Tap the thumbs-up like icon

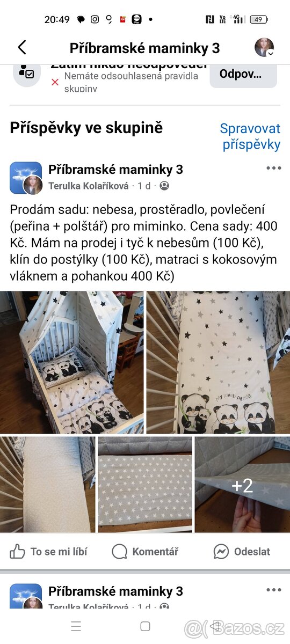18,551
